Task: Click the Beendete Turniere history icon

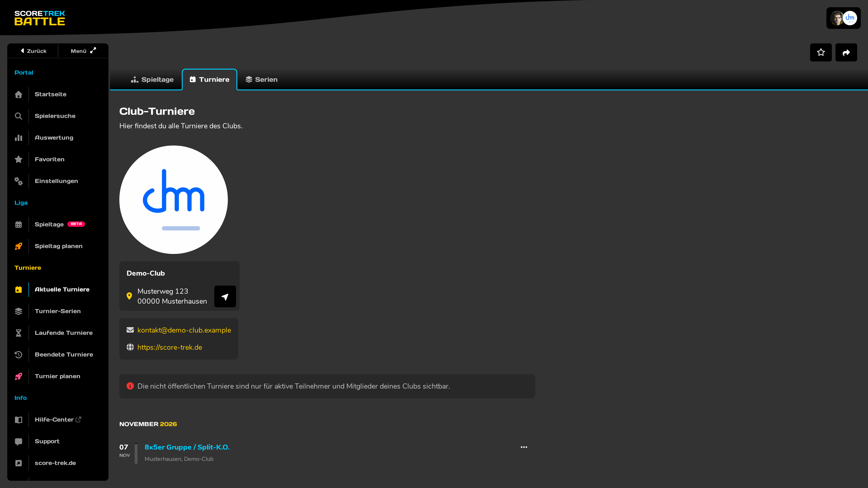Action: (x=19, y=355)
